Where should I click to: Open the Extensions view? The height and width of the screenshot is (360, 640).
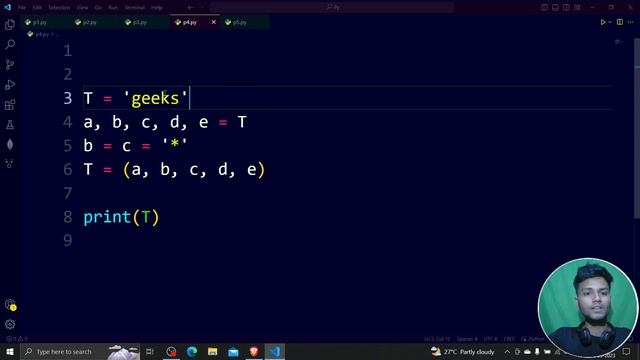pyautogui.click(x=10, y=104)
